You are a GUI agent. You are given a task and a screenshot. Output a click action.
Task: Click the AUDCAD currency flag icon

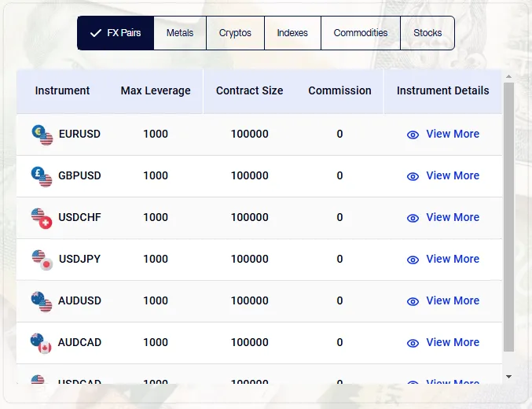42,343
